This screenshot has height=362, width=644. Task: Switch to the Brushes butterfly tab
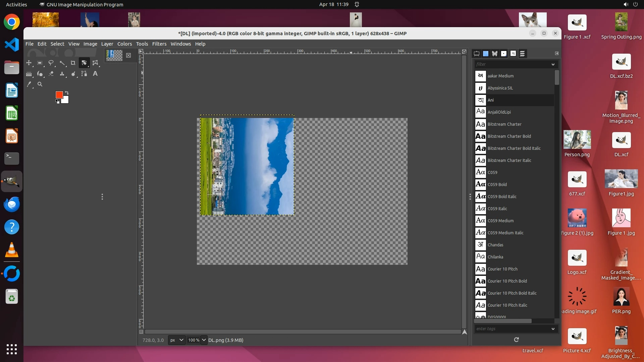click(495, 54)
